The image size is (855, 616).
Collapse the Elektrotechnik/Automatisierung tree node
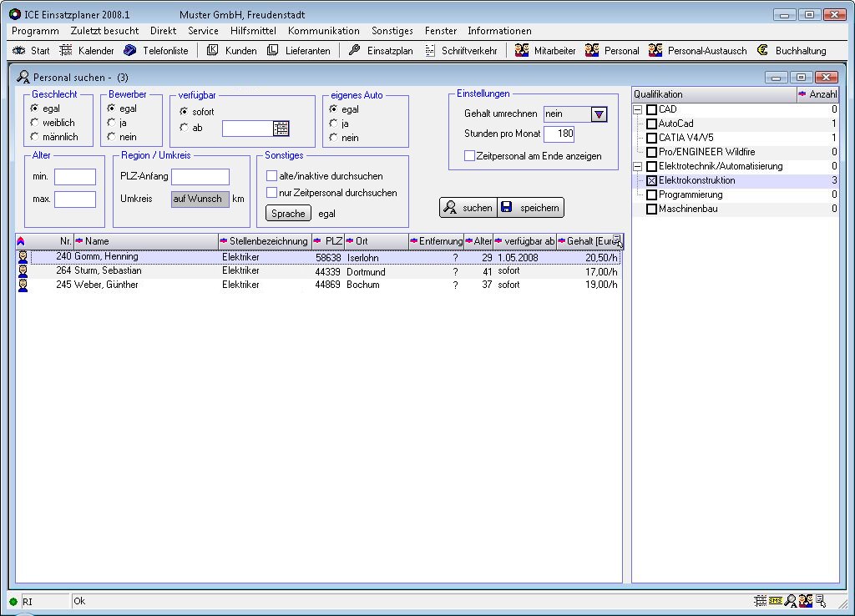coord(638,167)
